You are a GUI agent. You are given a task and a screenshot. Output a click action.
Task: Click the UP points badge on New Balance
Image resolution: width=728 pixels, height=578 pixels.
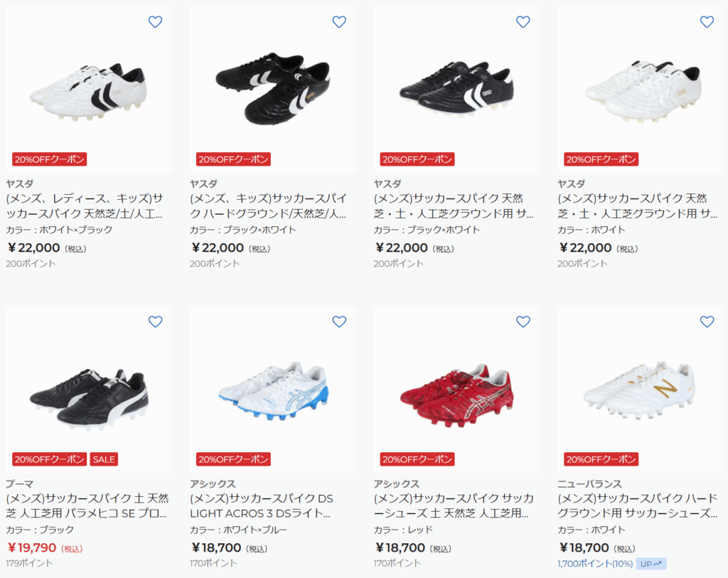(651, 564)
